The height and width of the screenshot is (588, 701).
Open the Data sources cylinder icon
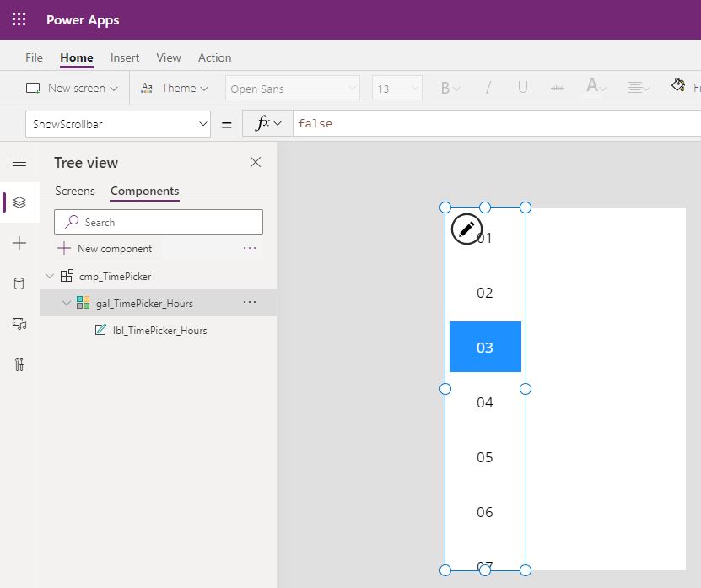[x=19, y=283]
